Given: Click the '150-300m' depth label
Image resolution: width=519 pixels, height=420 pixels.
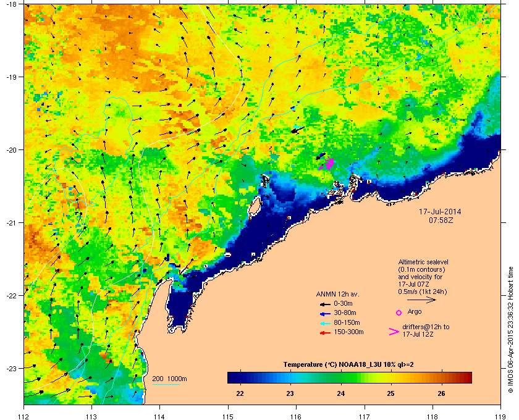Looking at the screenshot, I should pos(348,332).
